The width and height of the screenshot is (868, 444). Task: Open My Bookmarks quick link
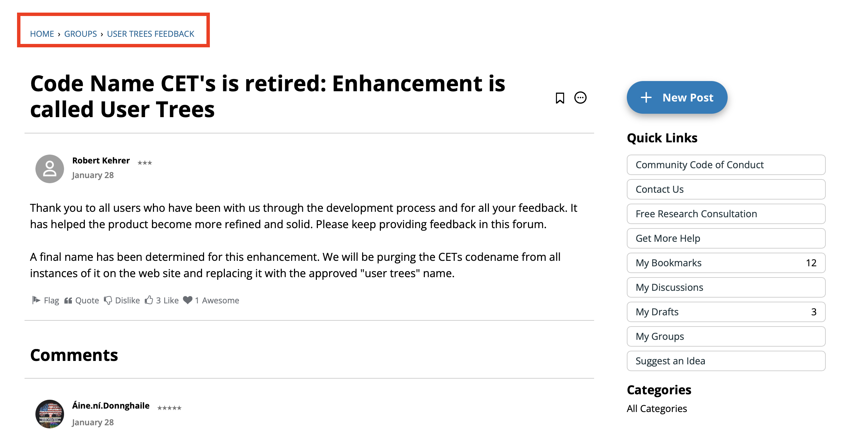pyautogui.click(x=726, y=263)
